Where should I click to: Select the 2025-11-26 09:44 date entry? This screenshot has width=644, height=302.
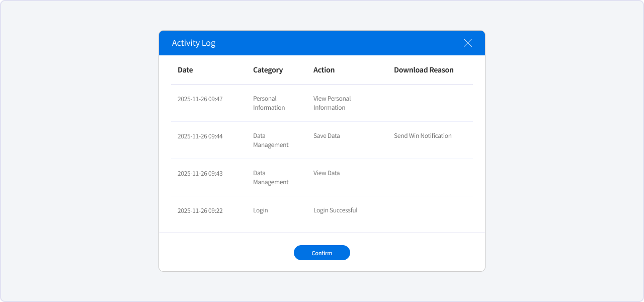click(x=200, y=136)
